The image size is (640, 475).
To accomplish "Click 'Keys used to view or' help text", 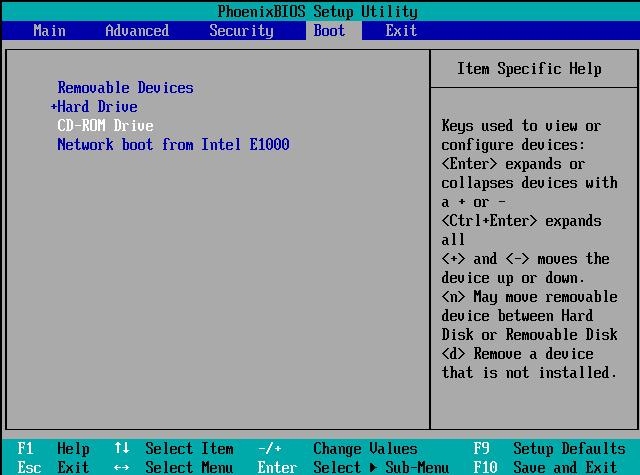I will click(521, 126).
